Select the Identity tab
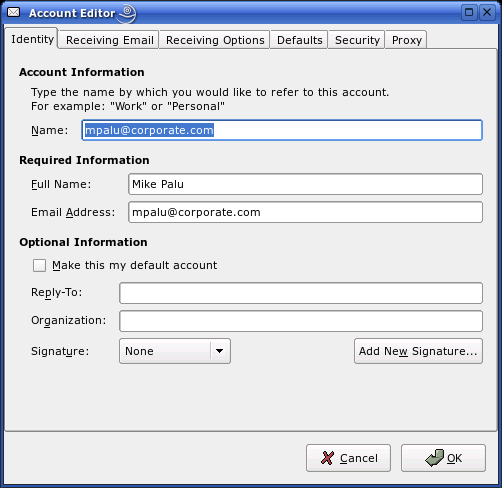Viewport: 502px width, 488px height. (32, 39)
